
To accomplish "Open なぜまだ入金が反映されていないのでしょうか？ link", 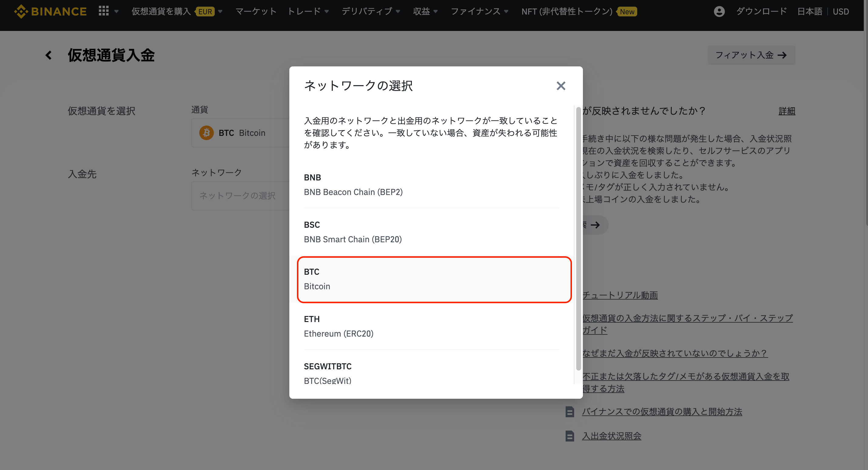I will click(675, 353).
